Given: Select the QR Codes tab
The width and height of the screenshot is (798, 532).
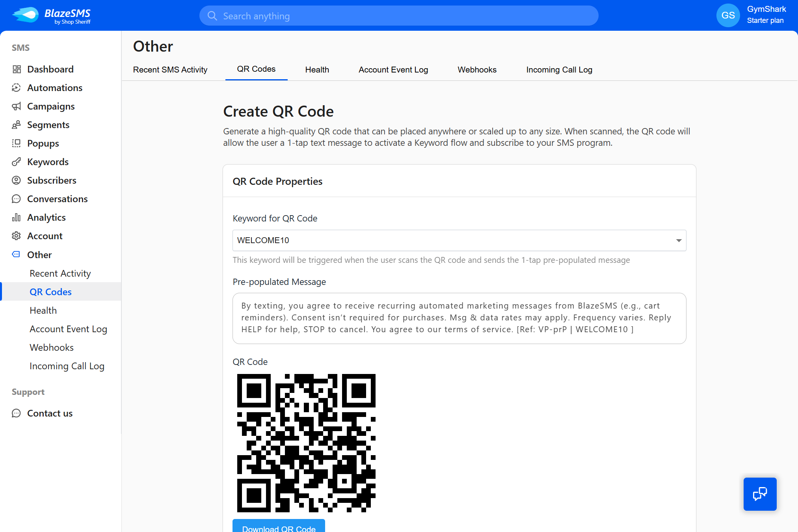Looking at the screenshot, I should (x=256, y=69).
